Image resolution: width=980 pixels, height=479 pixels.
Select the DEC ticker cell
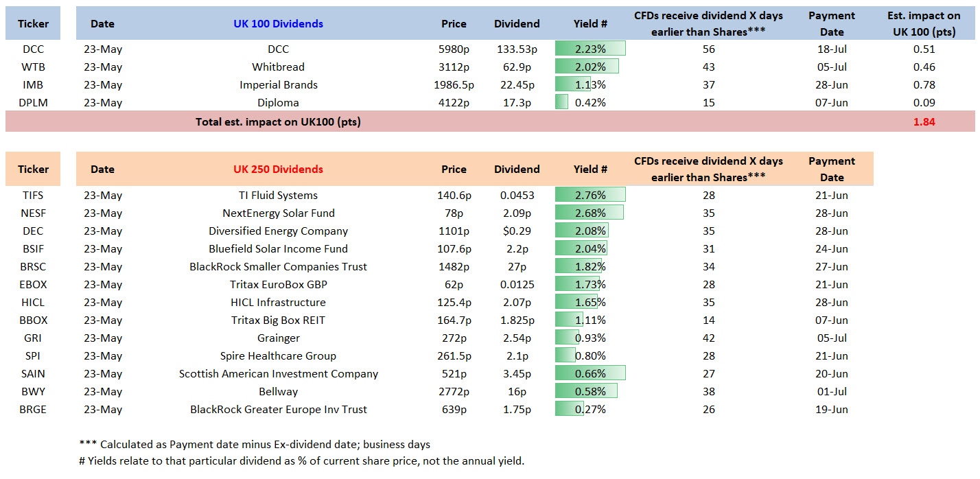pos(33,231)
